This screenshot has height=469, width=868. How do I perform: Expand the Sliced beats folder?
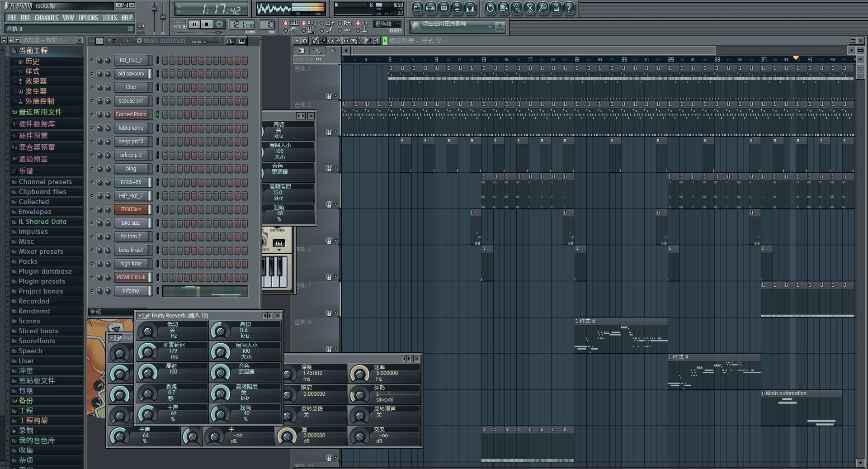(x=38, y=331)
